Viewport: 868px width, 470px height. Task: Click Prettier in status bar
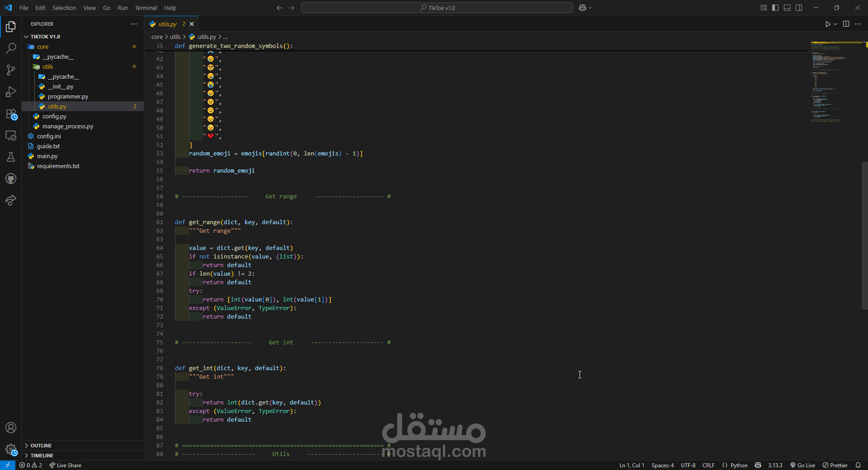pos(835,465)
